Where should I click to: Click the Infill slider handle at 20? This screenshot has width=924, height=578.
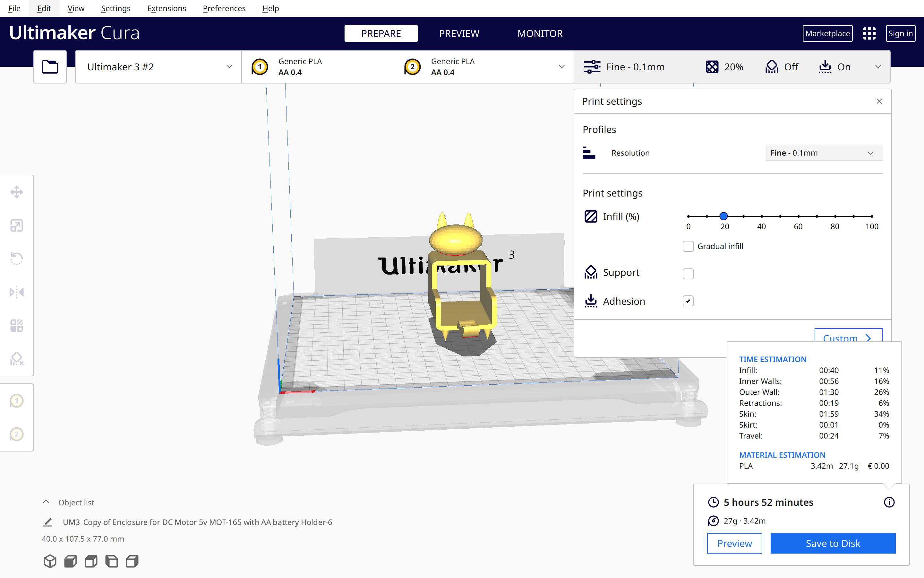(x=723, y=216)
